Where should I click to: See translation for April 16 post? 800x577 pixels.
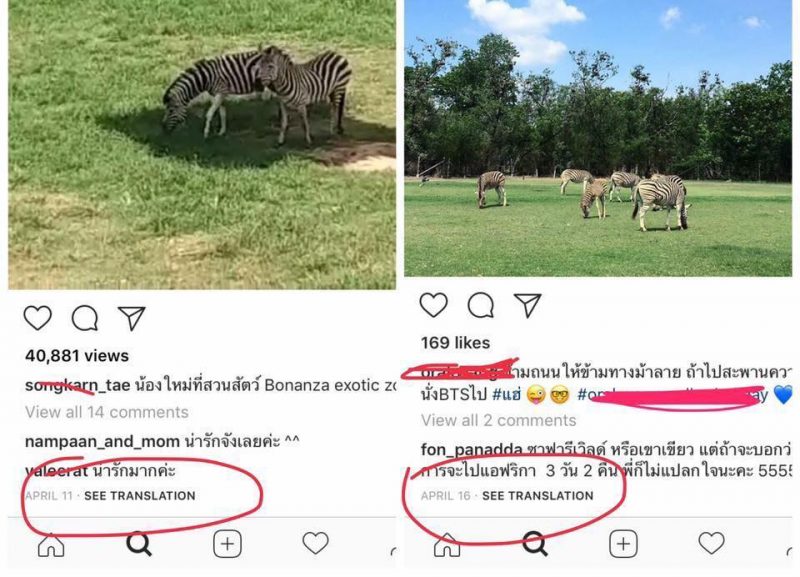(538, 496)
